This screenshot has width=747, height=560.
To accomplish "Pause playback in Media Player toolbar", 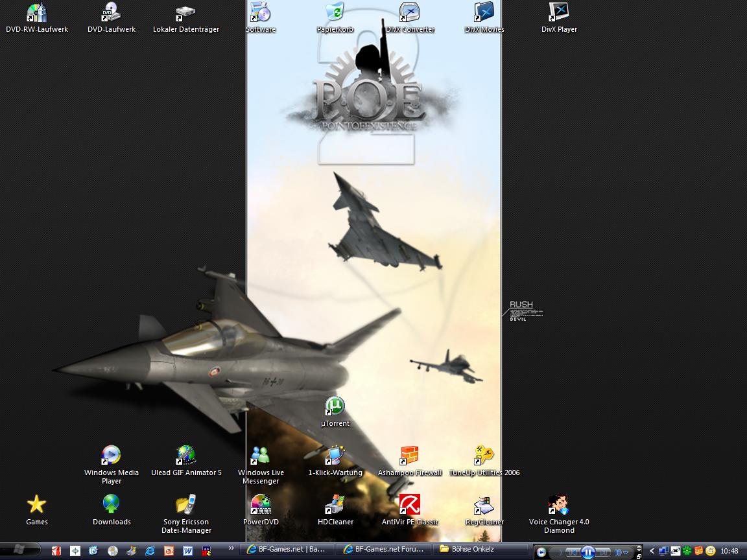I will pyautogui.click(x=588, y=552).
